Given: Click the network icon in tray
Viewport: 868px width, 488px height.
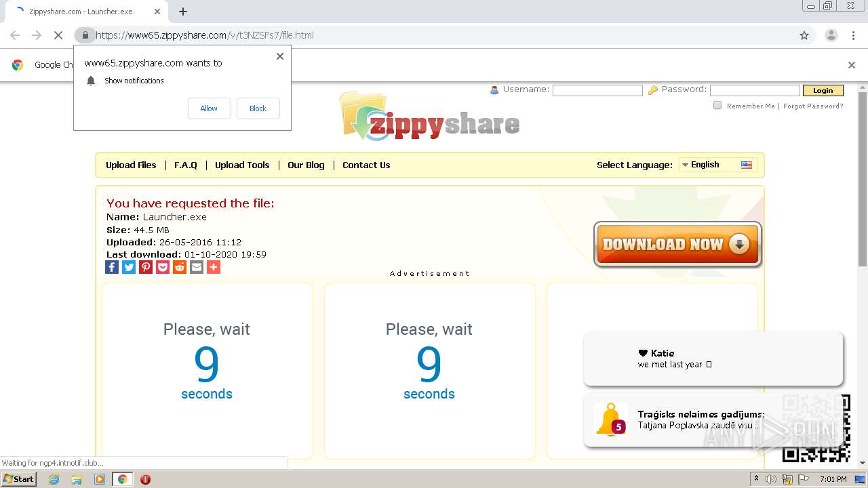Looking at the screenshot, I should coord(787,479).
